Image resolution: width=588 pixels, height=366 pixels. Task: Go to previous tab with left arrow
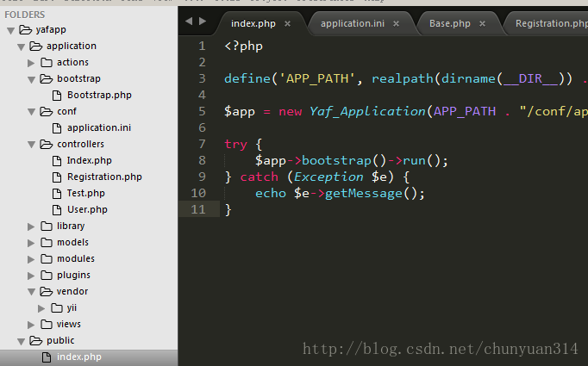pyautogui.click(x=189, y=22)
